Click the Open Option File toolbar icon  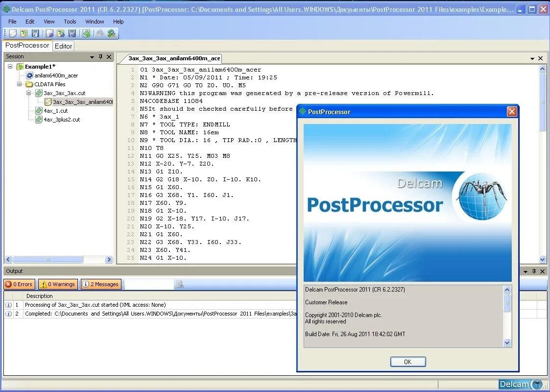[61, 33]
